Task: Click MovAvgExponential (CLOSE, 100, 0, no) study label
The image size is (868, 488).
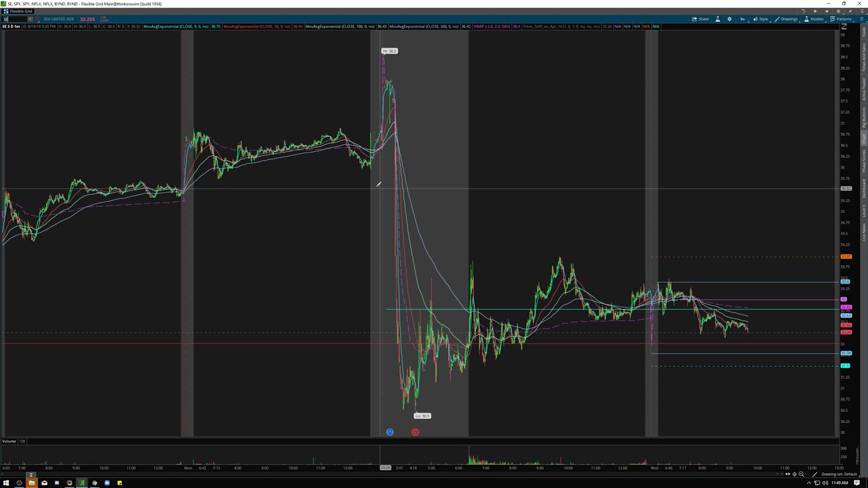Action: point(340,26)
